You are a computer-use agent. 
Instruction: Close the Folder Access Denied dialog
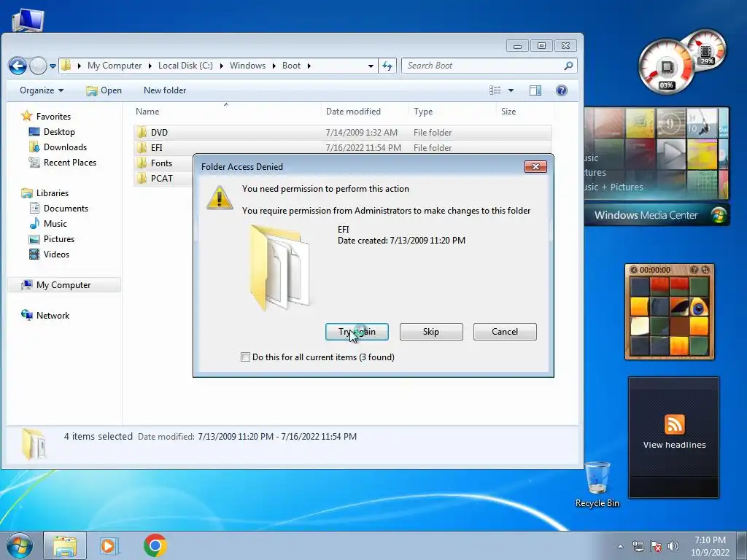click(x=535, y=167)
